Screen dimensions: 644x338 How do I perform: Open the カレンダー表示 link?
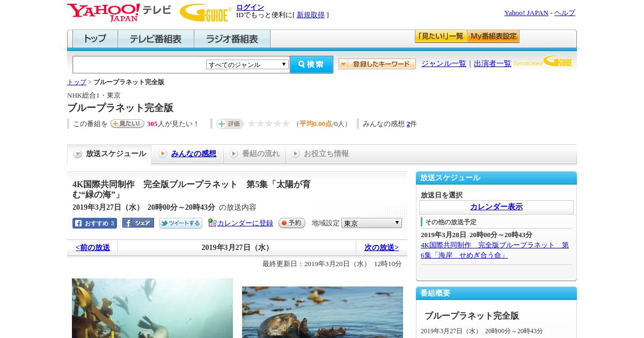coord(496,207)
